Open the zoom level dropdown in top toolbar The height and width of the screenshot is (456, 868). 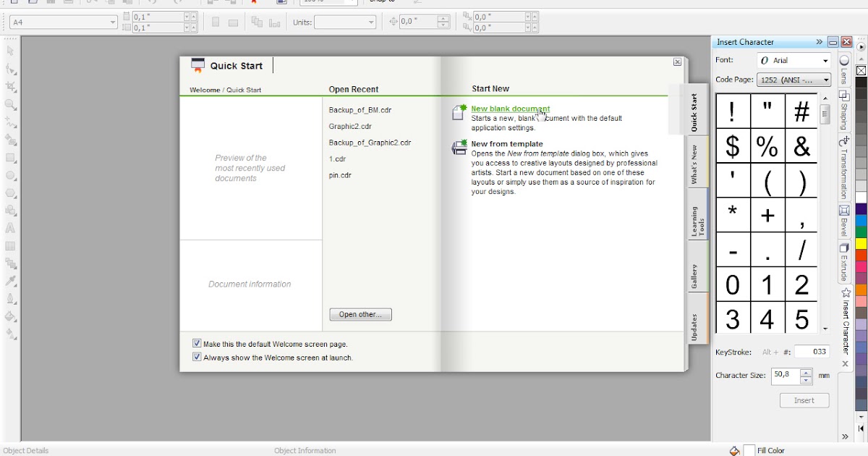[352, 2]
